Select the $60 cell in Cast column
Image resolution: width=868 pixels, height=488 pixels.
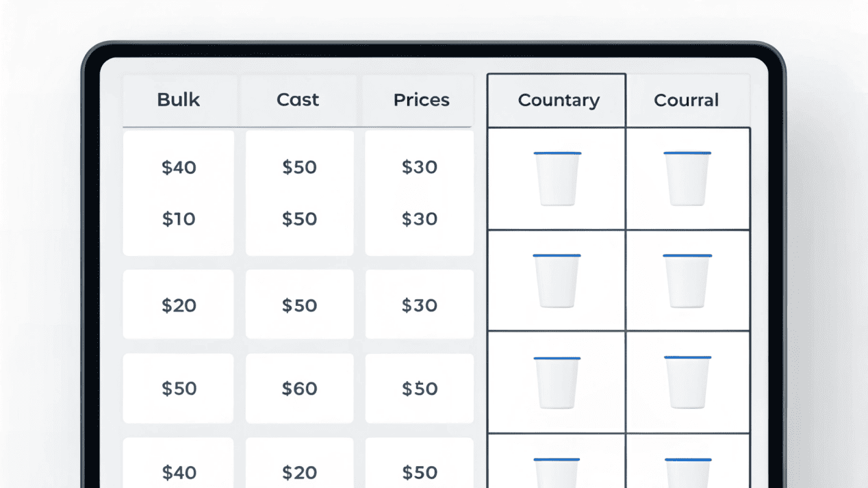coord(300,389)
